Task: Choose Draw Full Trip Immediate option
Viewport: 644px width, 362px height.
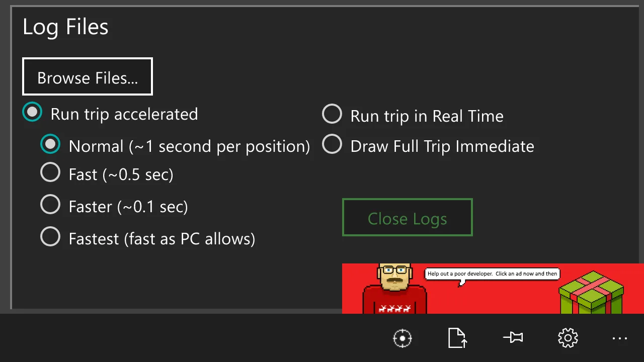Action: (428, 145)
